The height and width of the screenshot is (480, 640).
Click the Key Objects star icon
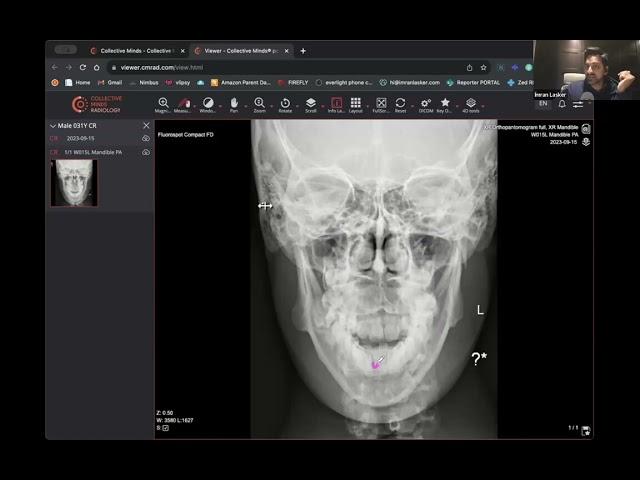(445, 103)
